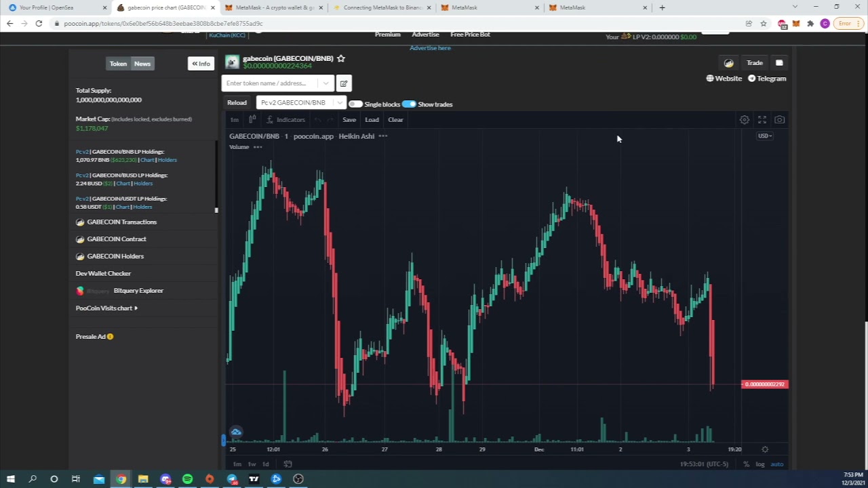Open OBS Studio from the taskbar
Screen dimensions: 868x488
point(298,479)
